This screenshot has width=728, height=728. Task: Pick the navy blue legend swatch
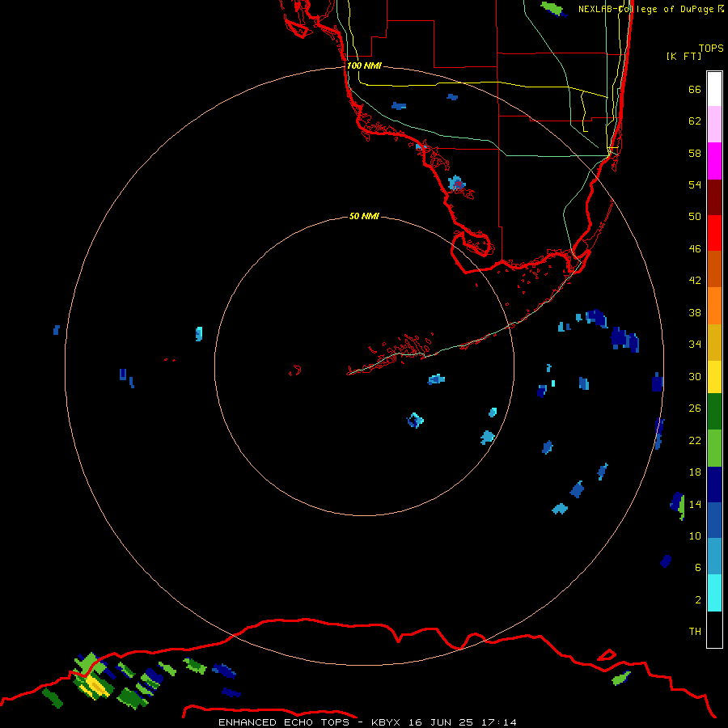click(714, 485)
